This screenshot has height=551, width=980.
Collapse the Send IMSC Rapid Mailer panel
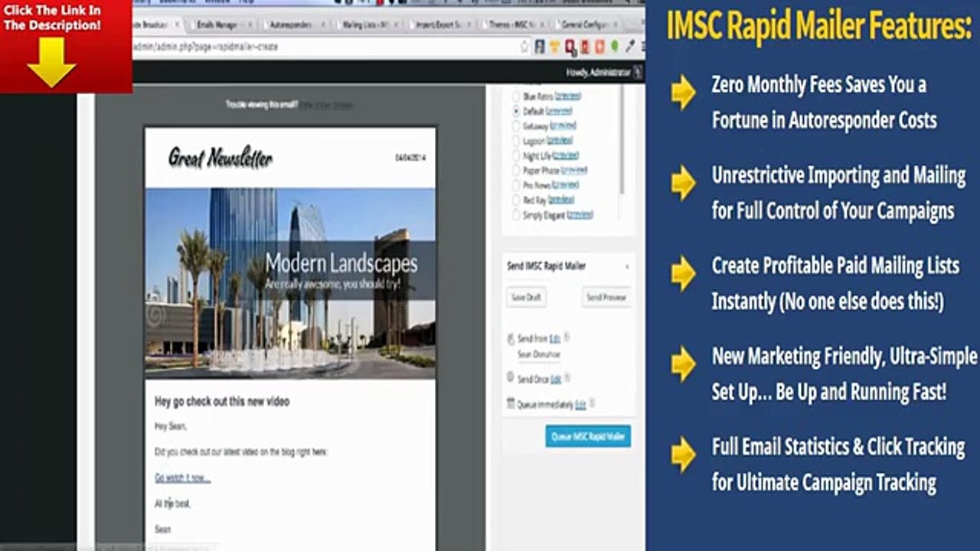[627, 266]
